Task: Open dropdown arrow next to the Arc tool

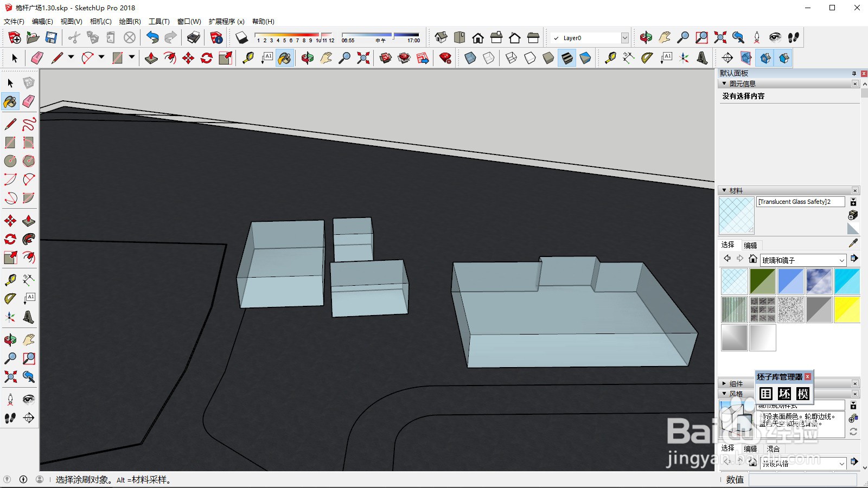Action: (x=101, y=57)
